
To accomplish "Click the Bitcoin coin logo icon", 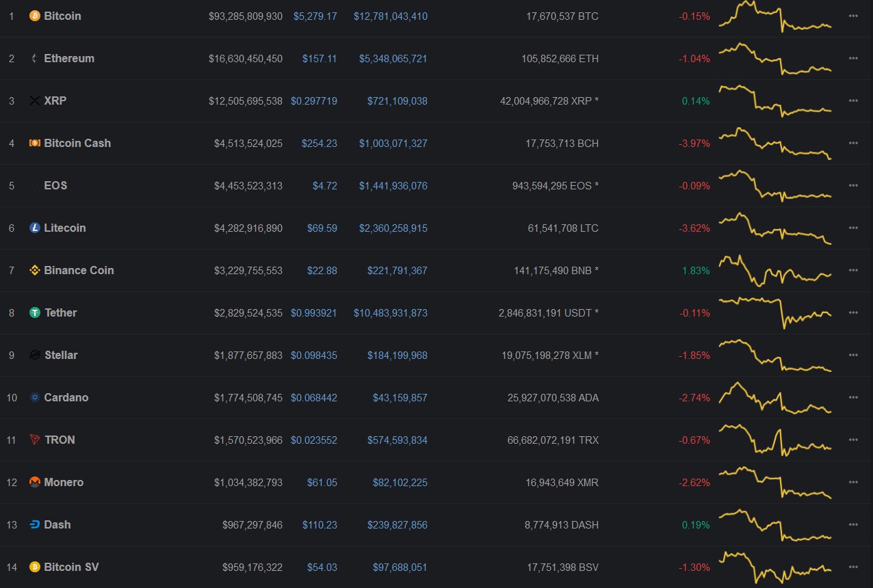I will pos(35,16).
